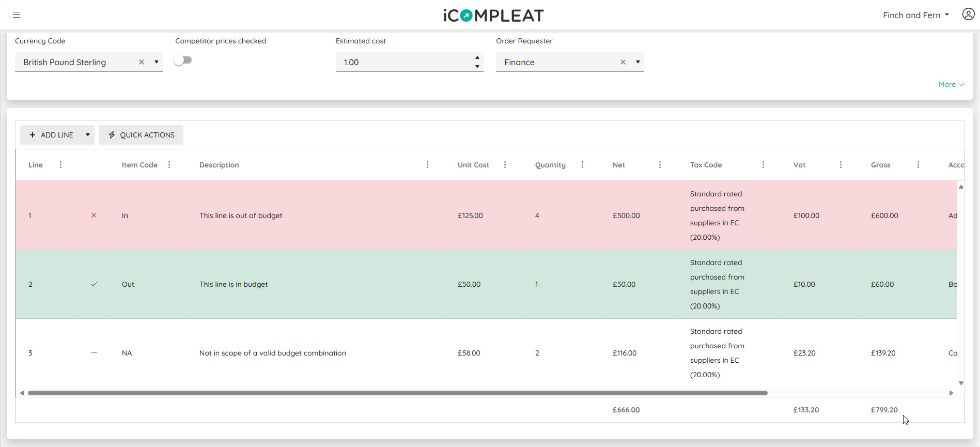Expand the More fields link
This screenshot has width=980, height=447.
(x=951, y=84)
